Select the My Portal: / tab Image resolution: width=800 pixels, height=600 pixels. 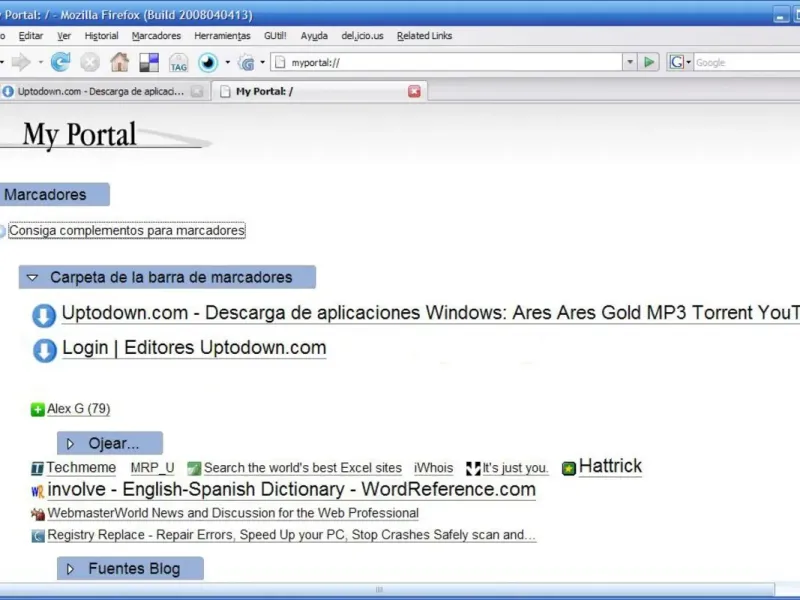point(319,91)
